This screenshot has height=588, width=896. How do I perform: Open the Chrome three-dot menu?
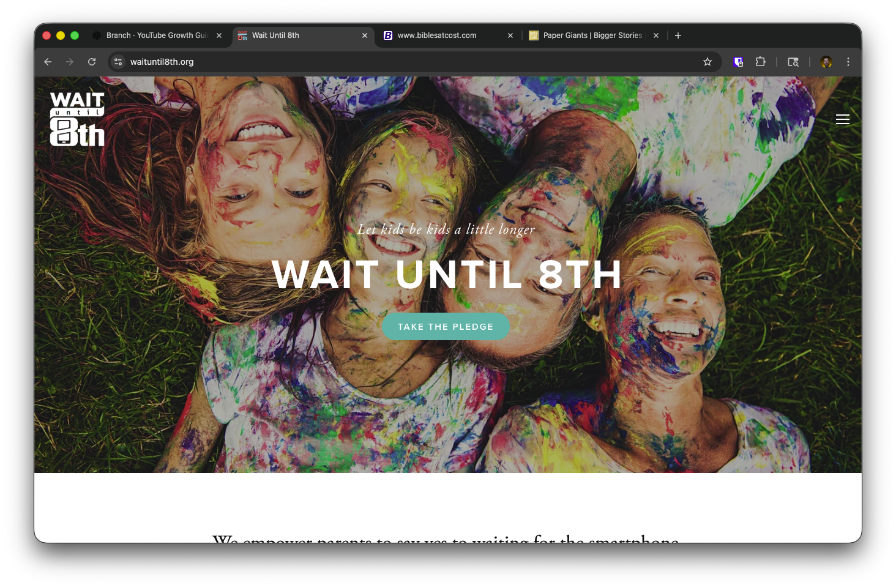click(x=848, y=62)
